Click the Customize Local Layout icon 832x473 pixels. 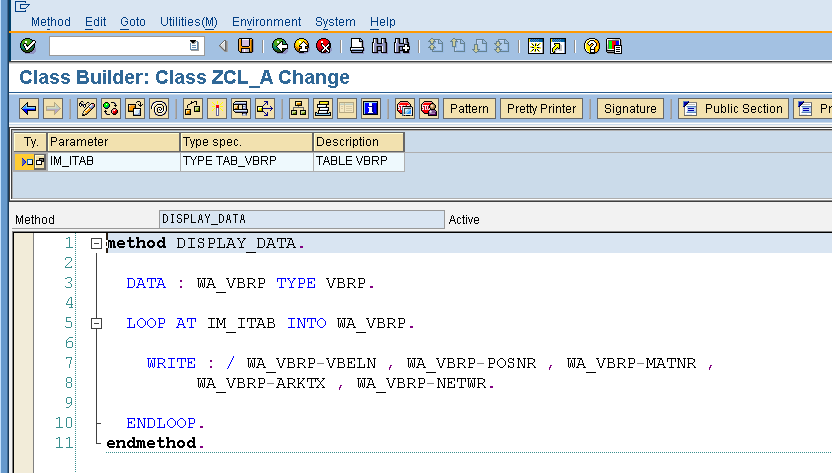point(614,46)
